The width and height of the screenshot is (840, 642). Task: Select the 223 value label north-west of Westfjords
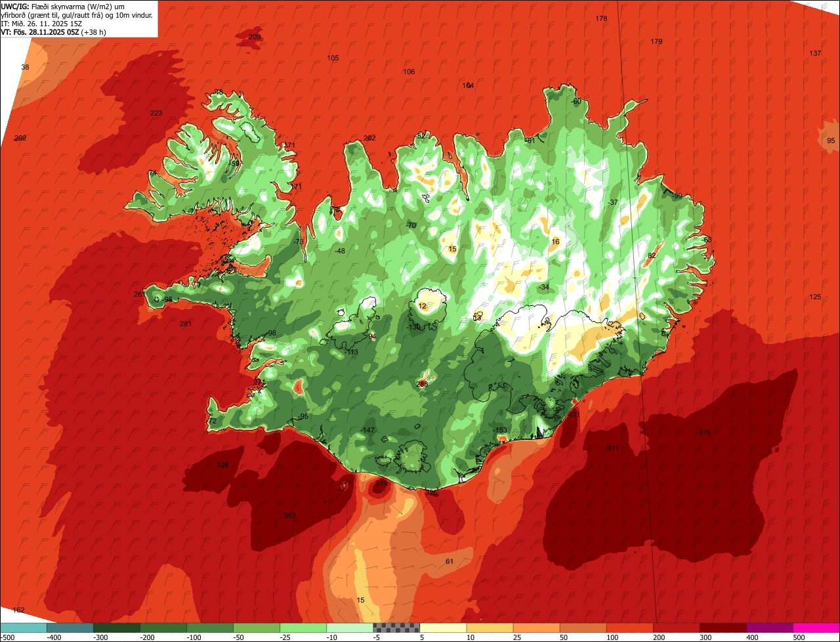point(156,113)
